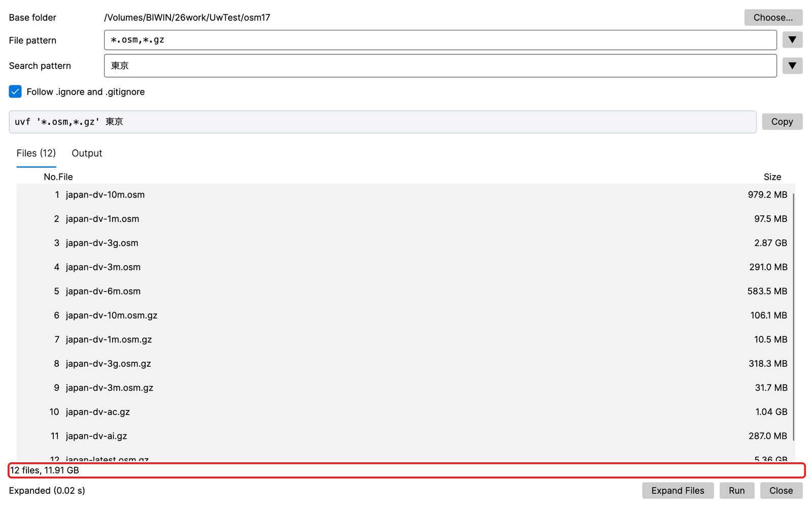Switch to the Files (12) tab
This screenshot has width=812, height=508.
36,153
